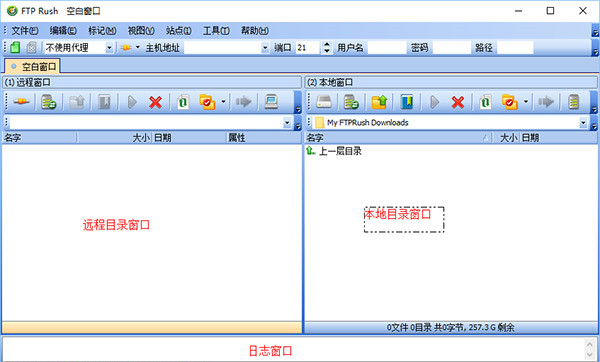Click the connect plug icon in remote toolbar
Screen dimensions: 600x362
pyautogui.click(x=21, y=102)
